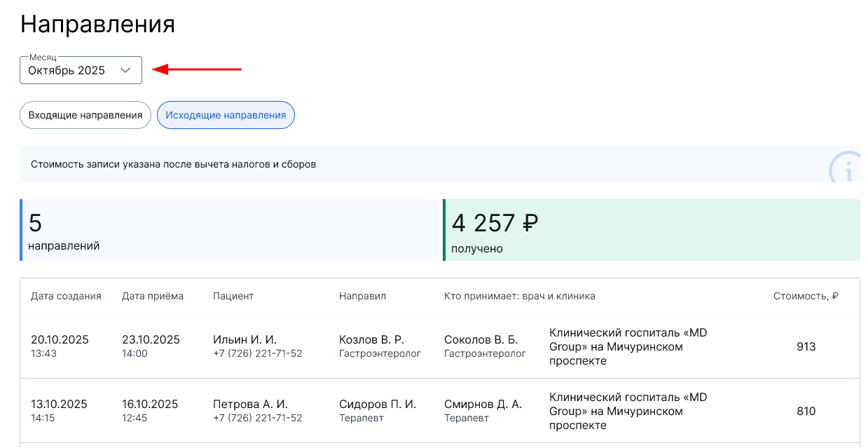Click the Направил column header
Screen dimensions: 868x448
coord(362,296)
